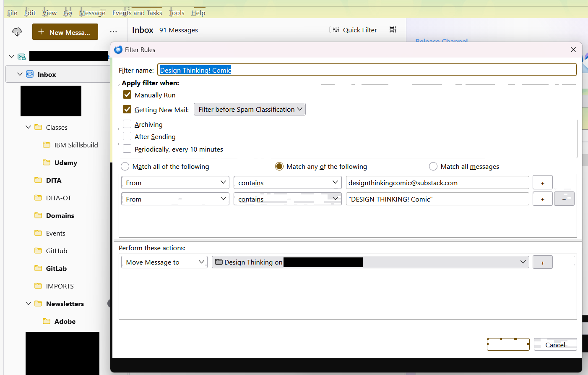Enable the Archiving checkbox
Screen dimensions: 588x375
click(127, 124)
